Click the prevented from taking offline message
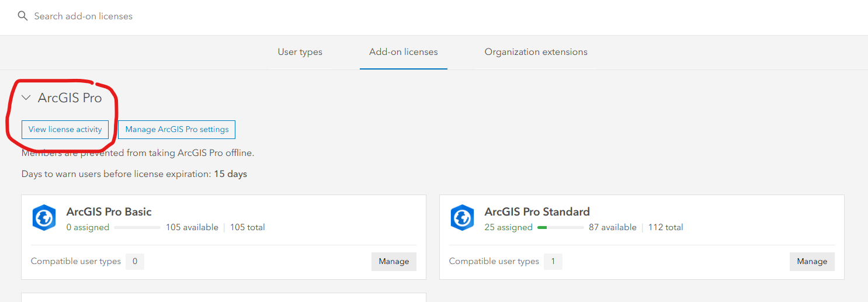The height and width of the screenshot is (302, 868). (138, 153)
